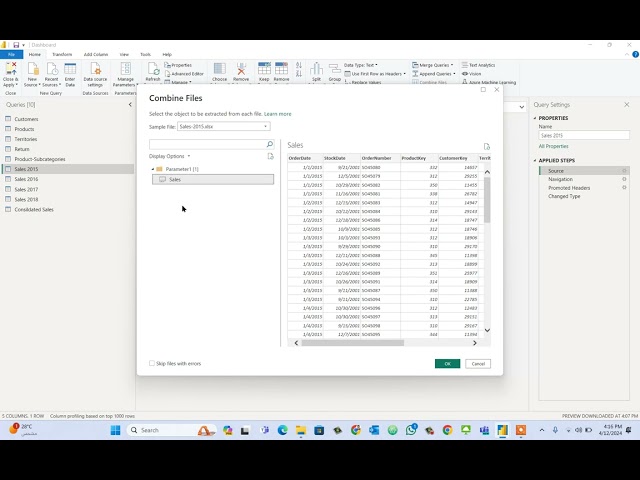Image resolution: width=640 pixels, height=480 pixels.
Task: Switch to the Transform tab
Action: 62,54
